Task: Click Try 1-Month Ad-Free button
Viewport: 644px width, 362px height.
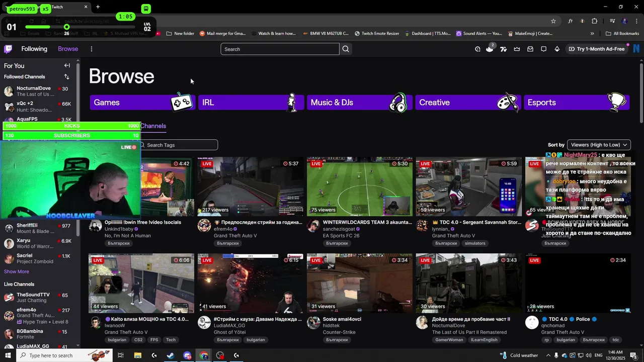Action: pyautogui.click(x=597, y=49)
